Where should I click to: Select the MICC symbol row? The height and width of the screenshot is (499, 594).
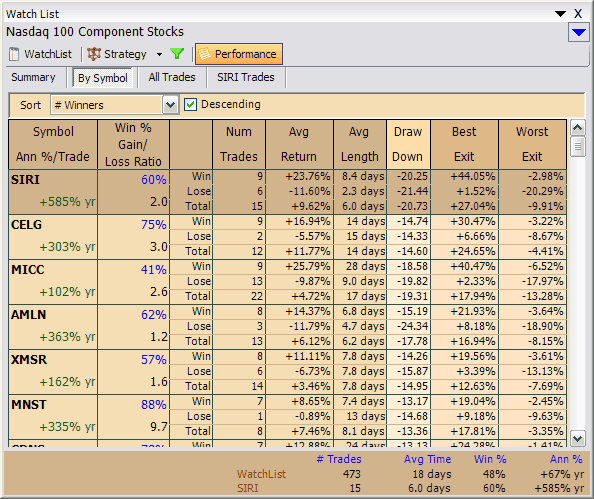pos(288,282)
